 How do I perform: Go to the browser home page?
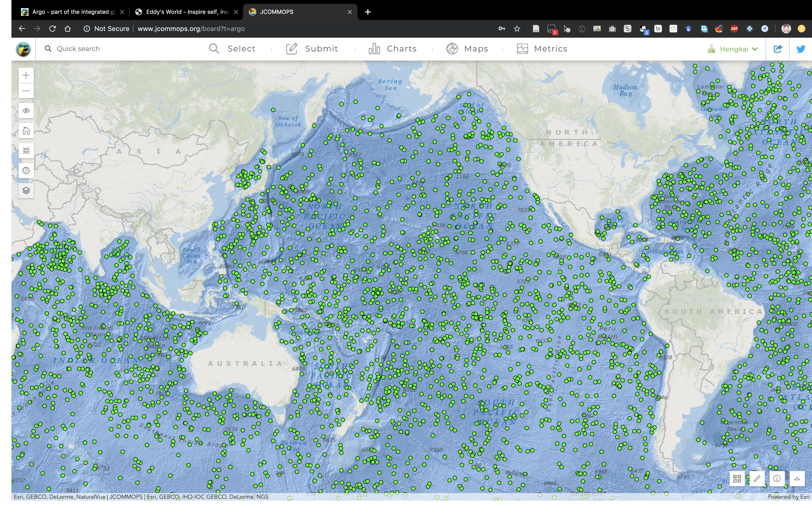click(x=68, y=29)
